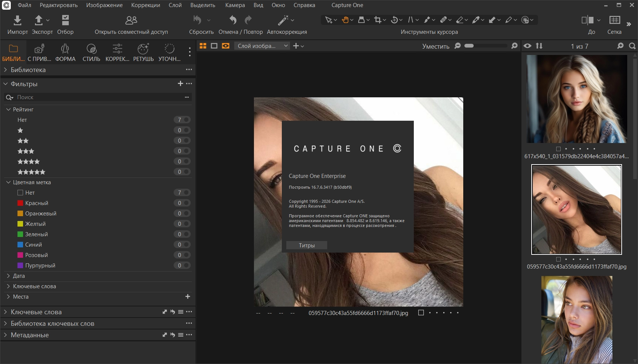Select the Crop cursor tool
The width and height of the screenshot is (638, 364).
[x=378, y=20]
